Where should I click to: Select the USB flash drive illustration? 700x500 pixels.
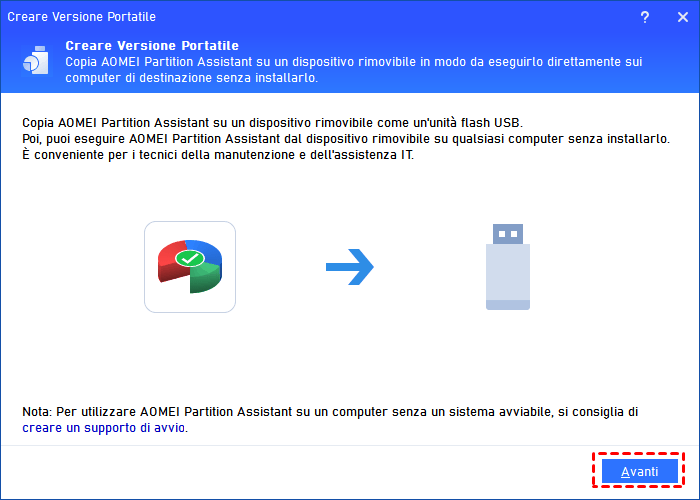pyautogui.click(x=508, y=267)
